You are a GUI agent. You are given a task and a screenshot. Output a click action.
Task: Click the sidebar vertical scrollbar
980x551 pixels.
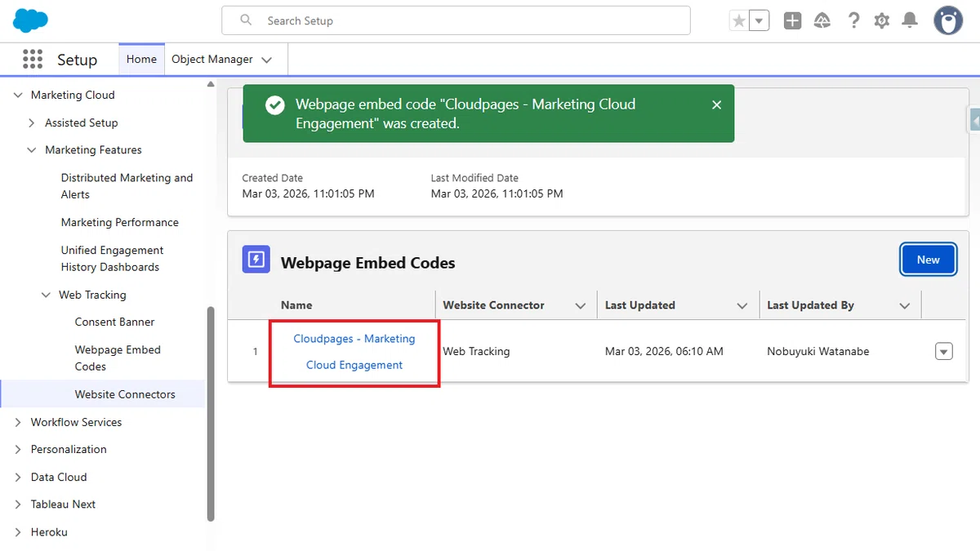211,412
